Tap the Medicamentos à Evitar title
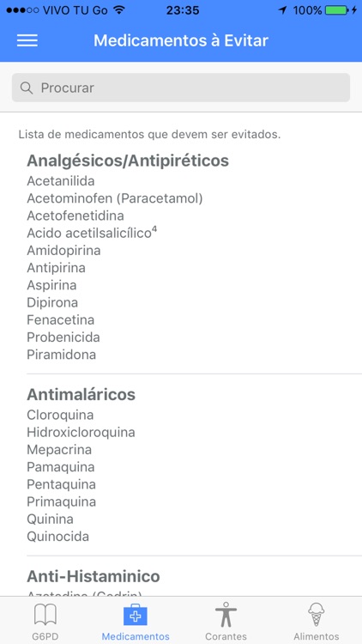This screenshot has height=644, width=362. coord(181,40)
